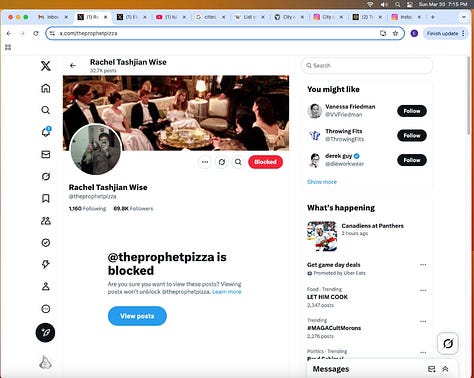Screen dimensions: 474x378
Task: Open Bookmarks in the sidebar
Action: pyautogui.click(x=46, y=198)
